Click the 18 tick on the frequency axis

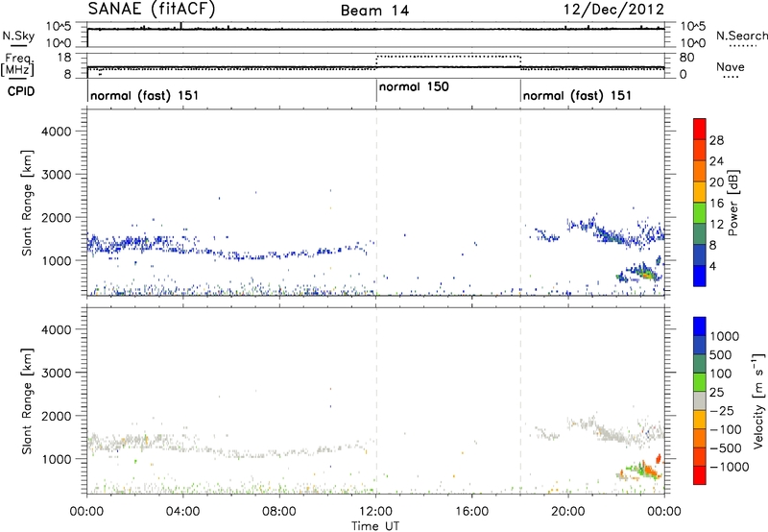click(x=63, y=58)
